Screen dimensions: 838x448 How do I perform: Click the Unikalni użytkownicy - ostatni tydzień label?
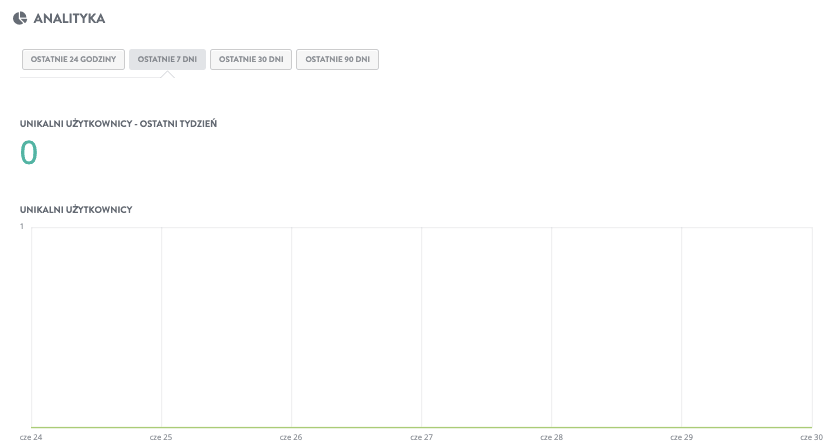[119, 123]
